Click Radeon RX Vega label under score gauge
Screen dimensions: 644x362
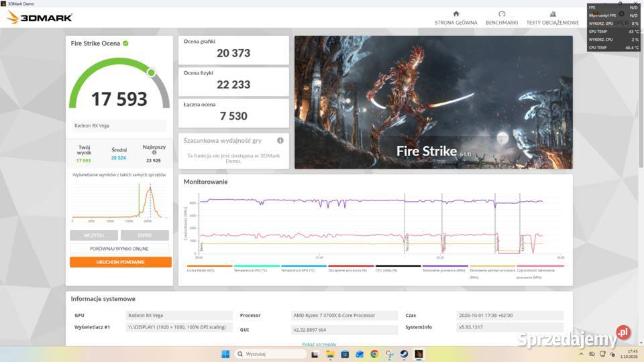point(119,125)
